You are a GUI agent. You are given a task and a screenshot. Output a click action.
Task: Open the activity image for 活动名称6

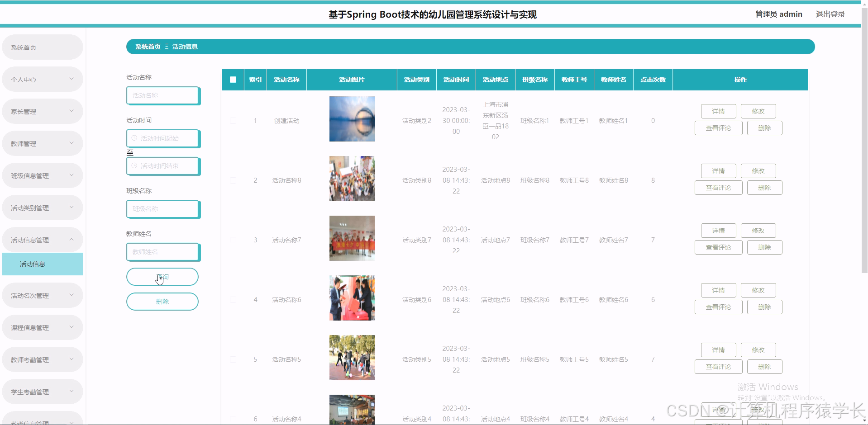[x=352, y=298]
